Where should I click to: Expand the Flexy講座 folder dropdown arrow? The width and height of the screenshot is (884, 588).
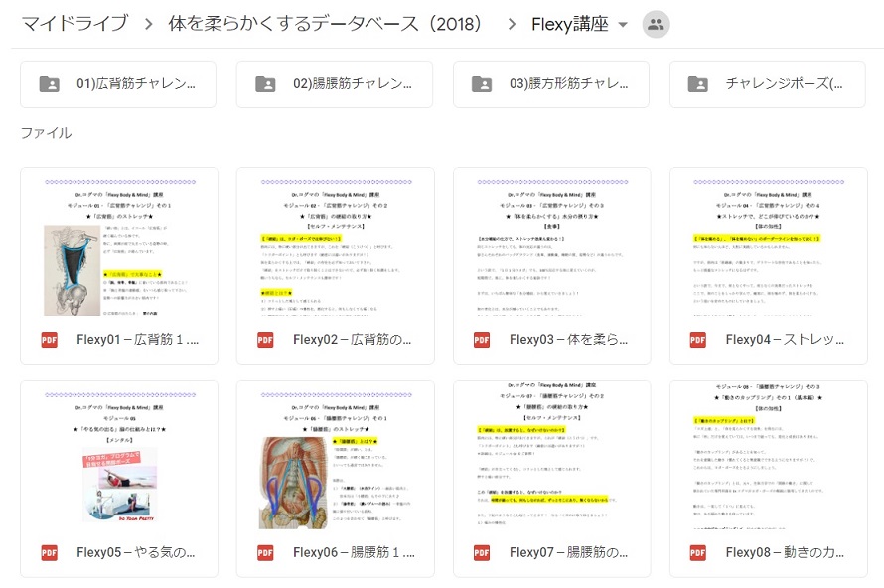(x=623, y=25)
